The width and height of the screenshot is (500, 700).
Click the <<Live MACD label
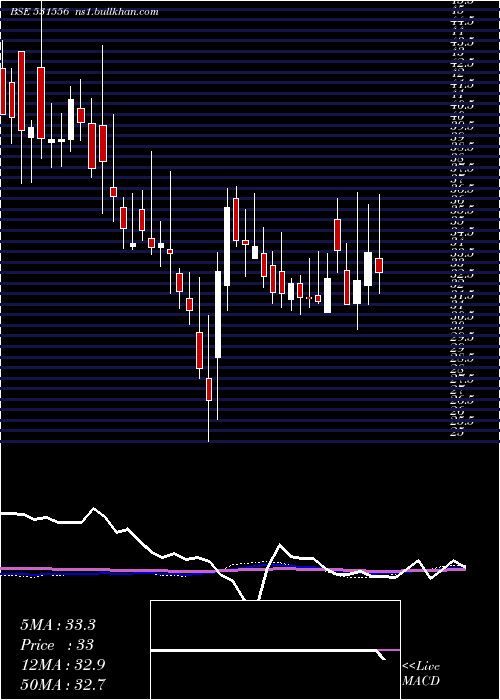(x=421, y=674)
